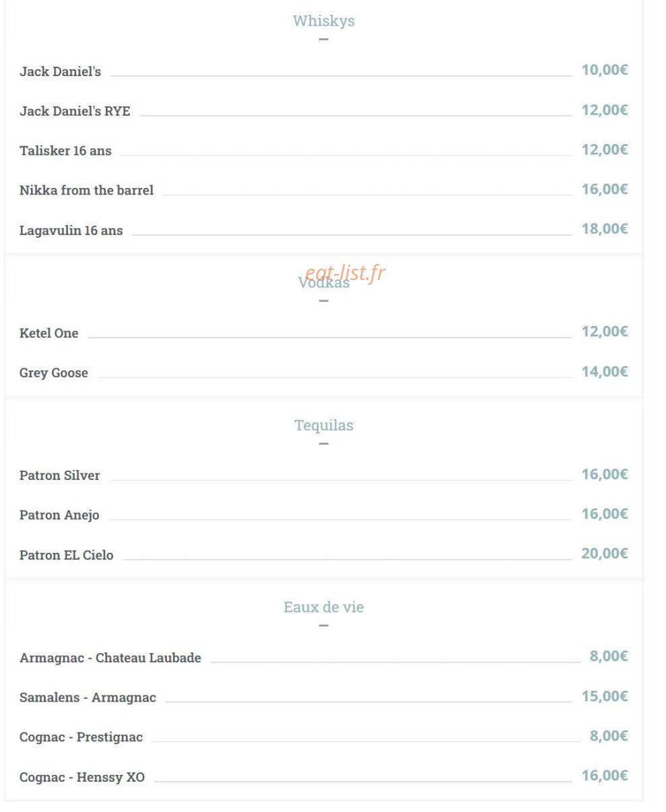This screenshot has height=812, width=666.
Task: Click Cognac - Henssy XO item
Action: pos(82,777)
